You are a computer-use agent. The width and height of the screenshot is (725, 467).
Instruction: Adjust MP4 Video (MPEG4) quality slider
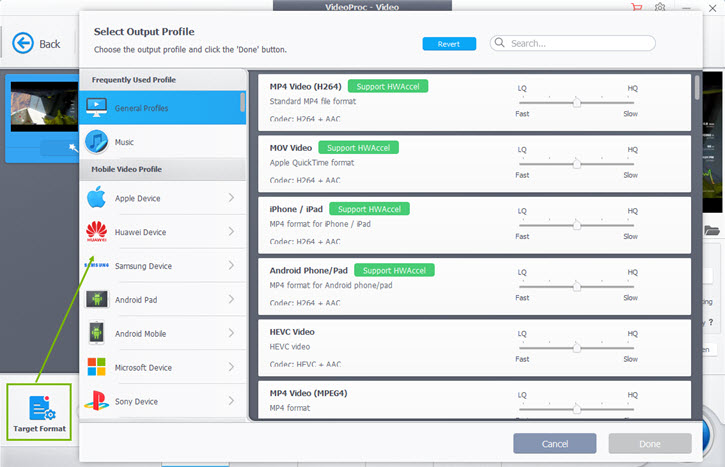point(576,409)
